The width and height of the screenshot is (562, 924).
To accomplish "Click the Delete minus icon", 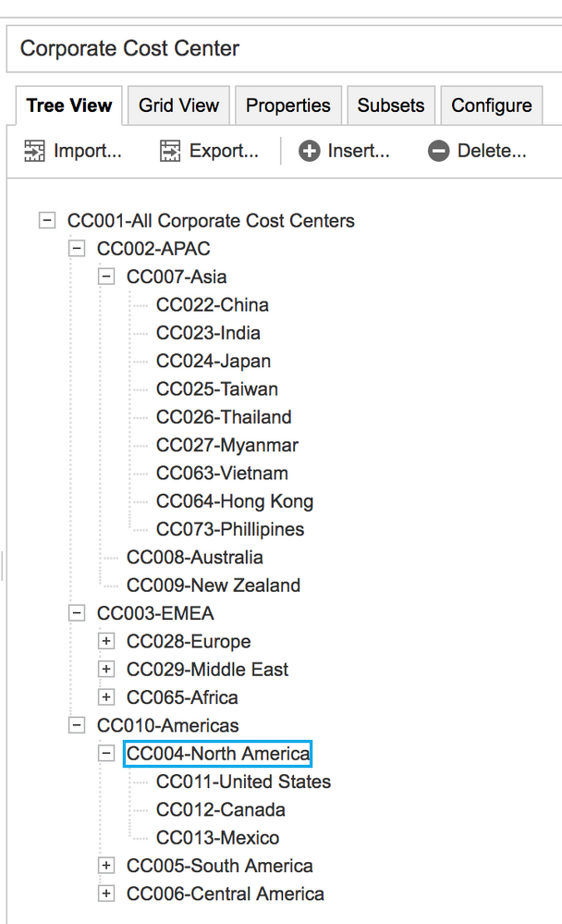I will (x=439, y=151).
